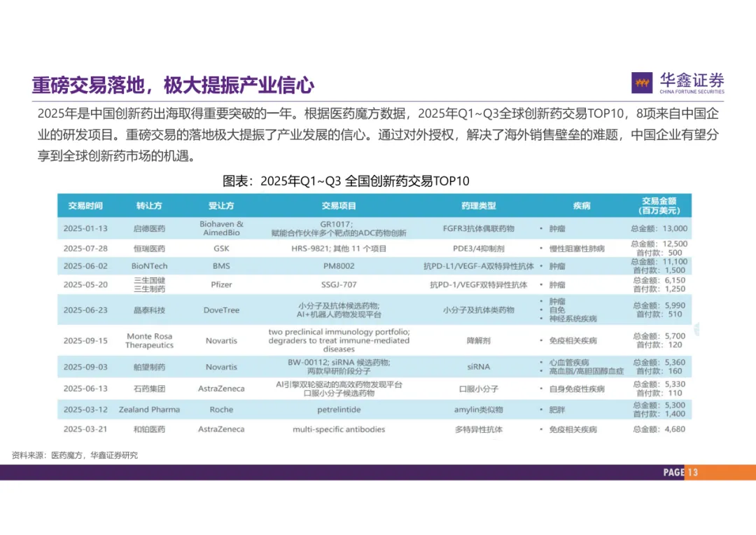Image resolution: width=756 pixels, height=535 pixels.
Task: Select the date cell 2025-06-13
Action: tap(85, 389)
